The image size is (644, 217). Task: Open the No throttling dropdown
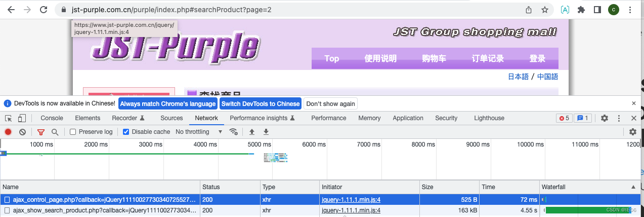point(199,132)
